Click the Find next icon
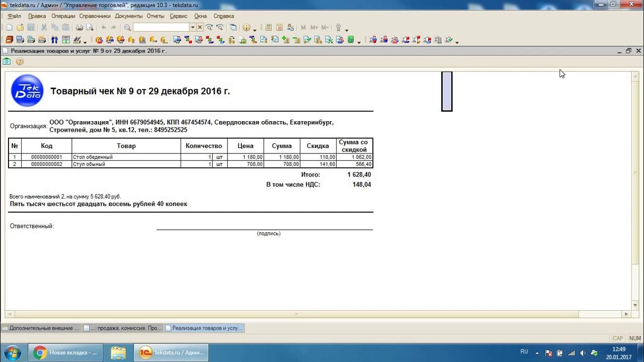 [x=209, y=28]
